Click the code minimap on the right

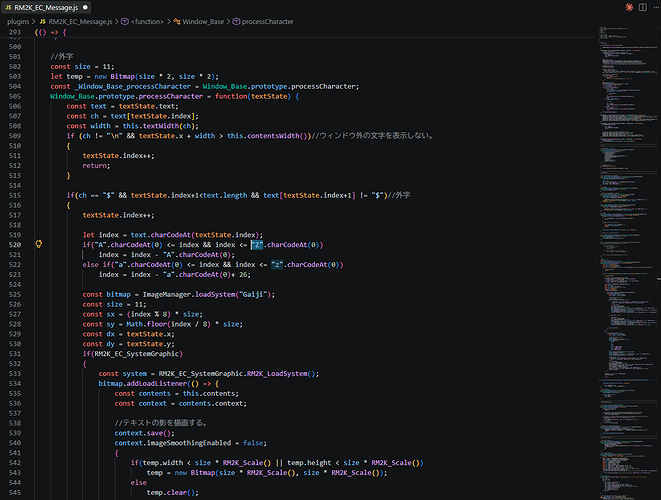628,261
